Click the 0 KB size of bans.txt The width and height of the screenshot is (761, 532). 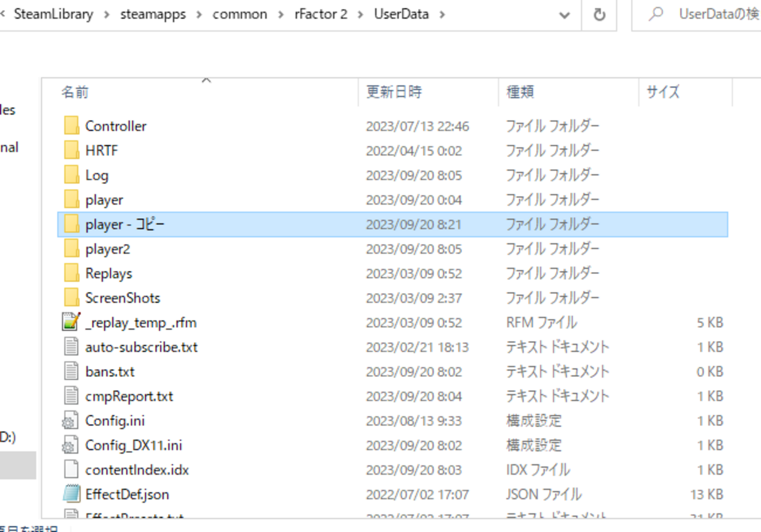tap(710, 372)
